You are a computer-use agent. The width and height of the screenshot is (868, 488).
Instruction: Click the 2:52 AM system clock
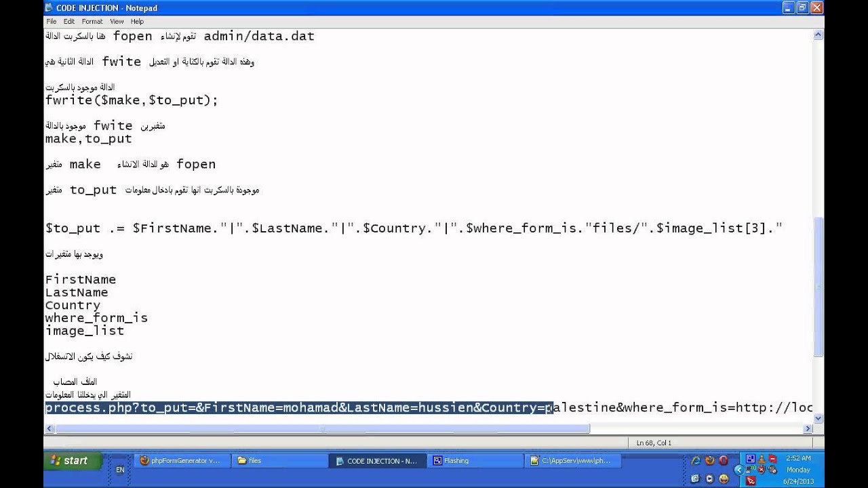[x=798, y=458]
